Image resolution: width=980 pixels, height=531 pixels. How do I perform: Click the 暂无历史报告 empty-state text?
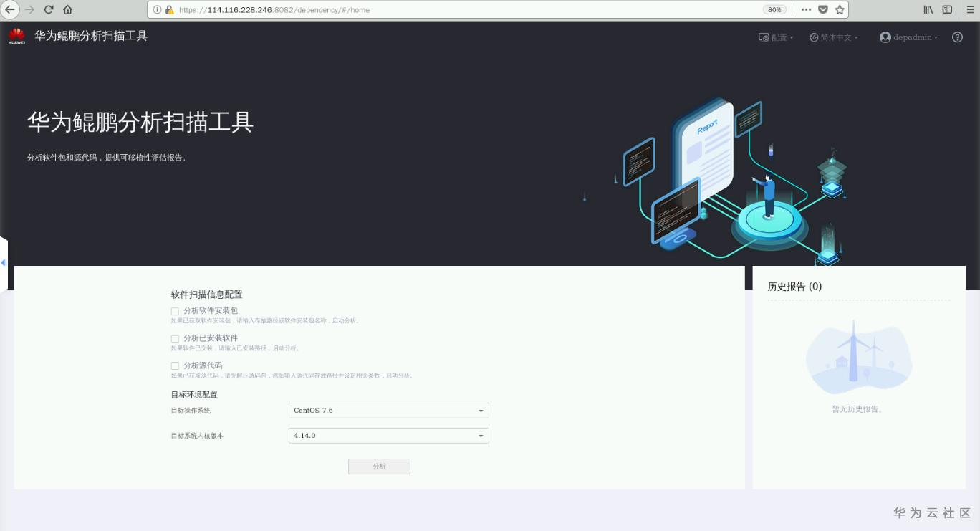(x=857, y=409)
